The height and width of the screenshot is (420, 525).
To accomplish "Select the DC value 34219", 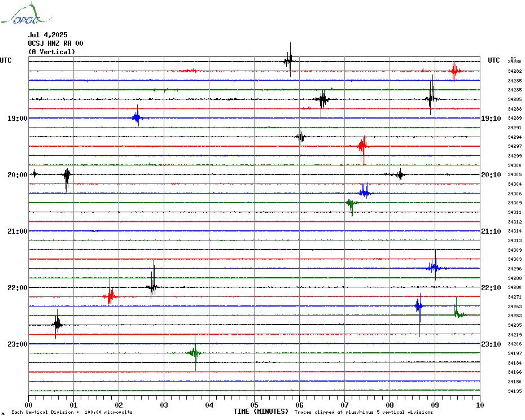I will coord(515,335).
